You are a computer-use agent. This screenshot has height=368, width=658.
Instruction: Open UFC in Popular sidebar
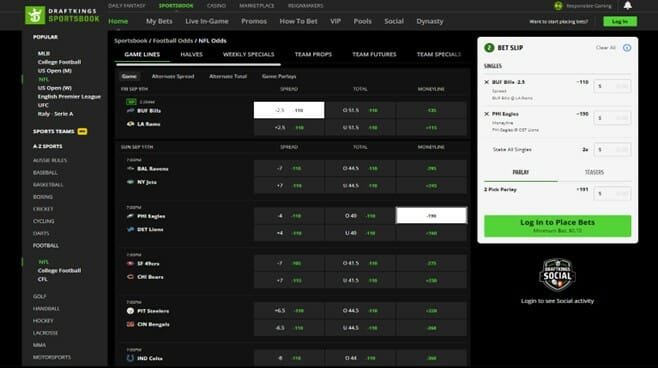point(43,105)
